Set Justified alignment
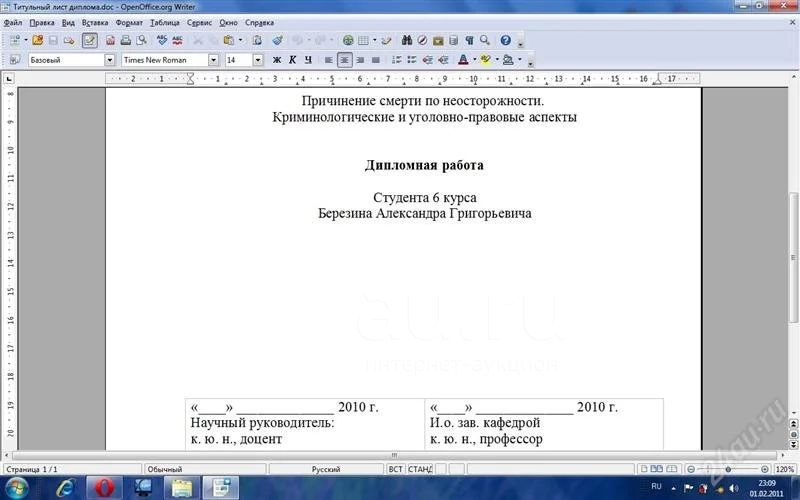 (x=376, y=60)
